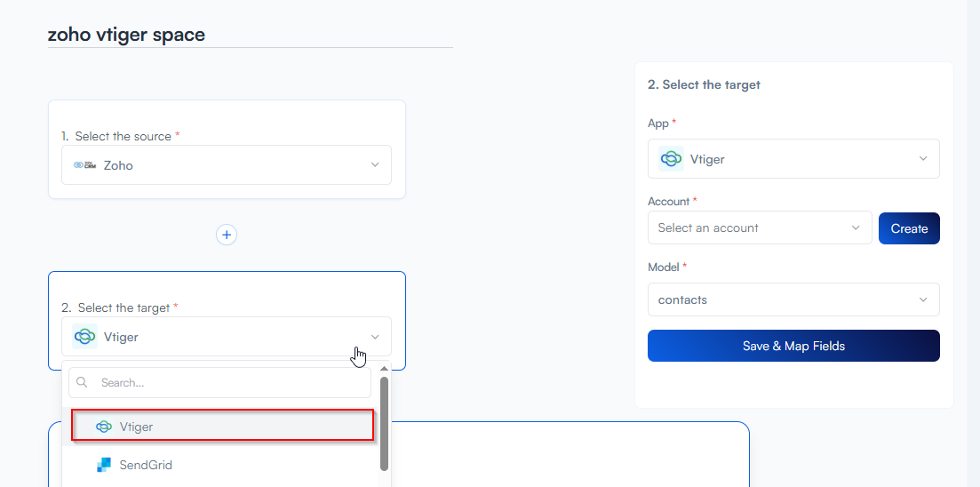The image size is (980, 487).
Task: Click the Vtiger logo in the target field
Action: pyautogui.click(x=85, y=337)
